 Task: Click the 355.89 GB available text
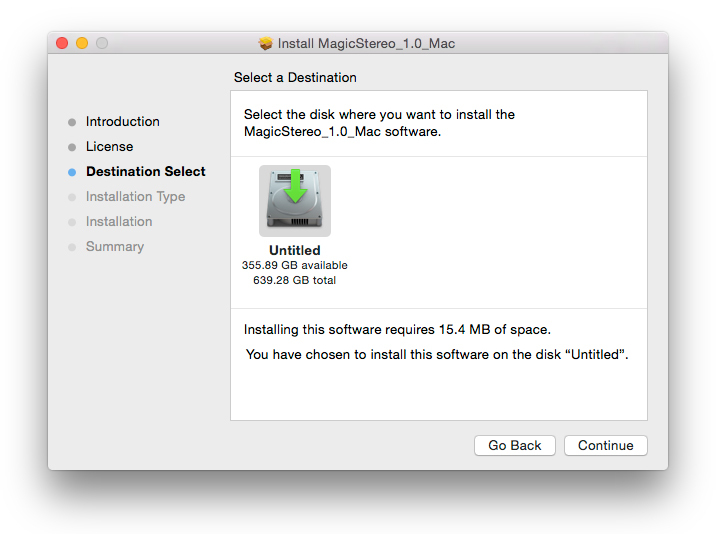coord(294,265)
